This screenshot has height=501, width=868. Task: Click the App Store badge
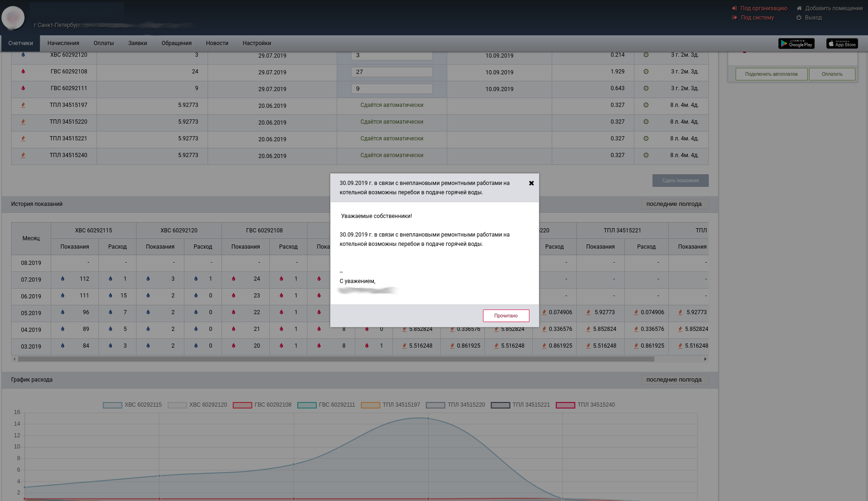point(842,44)
